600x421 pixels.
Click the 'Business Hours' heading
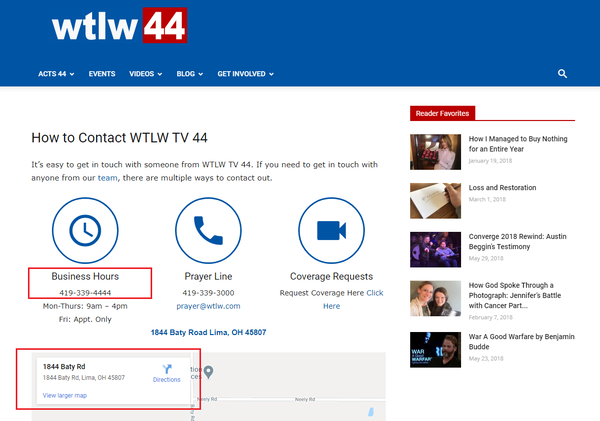(x=85, y=276)
